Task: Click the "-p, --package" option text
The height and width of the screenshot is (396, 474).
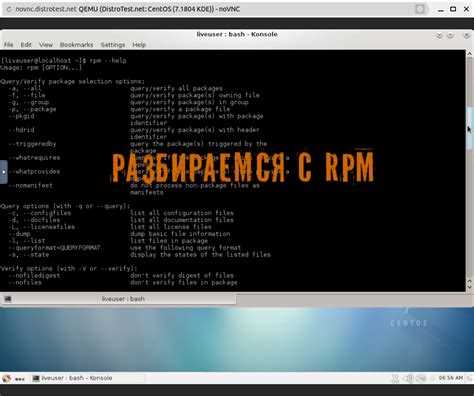Action: pos(33,109)
